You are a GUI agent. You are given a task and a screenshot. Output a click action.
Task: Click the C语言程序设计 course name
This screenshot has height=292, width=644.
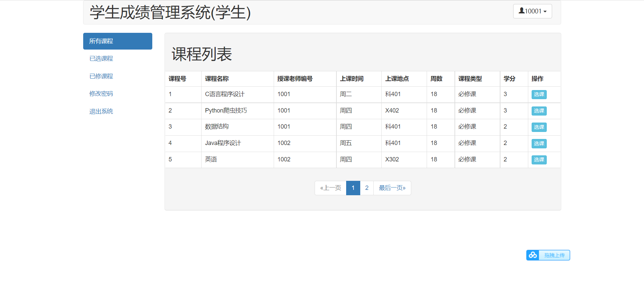pos(225,94)
